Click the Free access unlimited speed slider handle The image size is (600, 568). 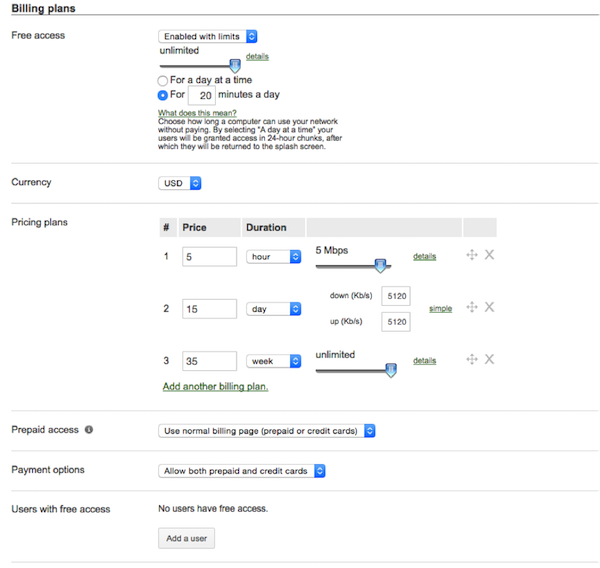(235, 66)
